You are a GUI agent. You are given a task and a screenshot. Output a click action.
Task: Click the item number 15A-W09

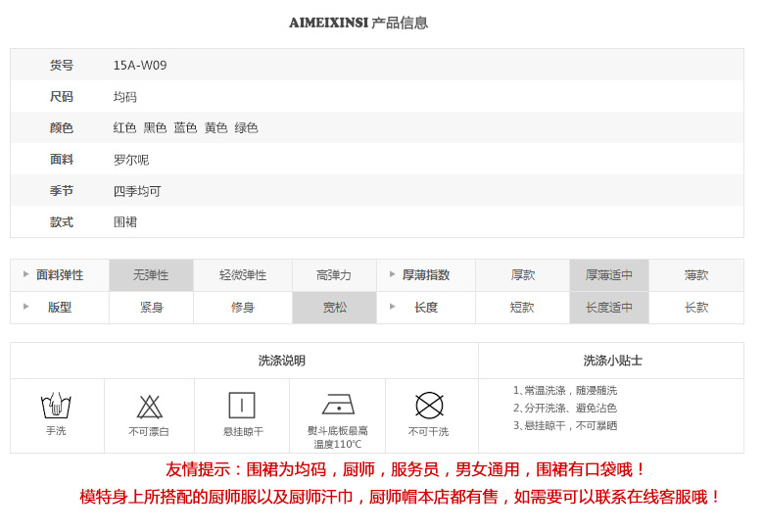pyautogui.click(x=140, y=66)
